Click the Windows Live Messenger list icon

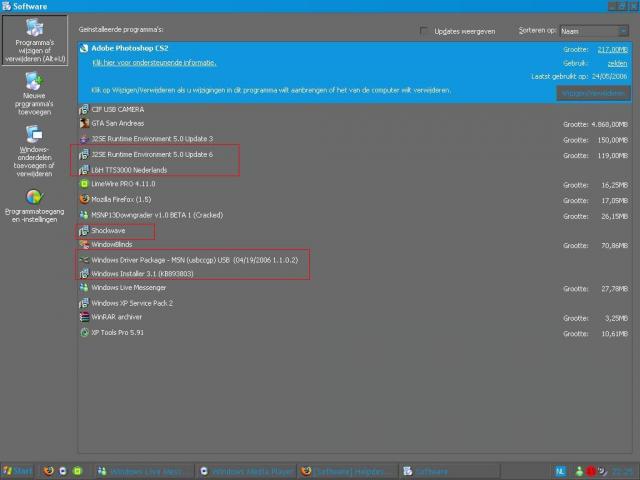[x=84, y=288]
